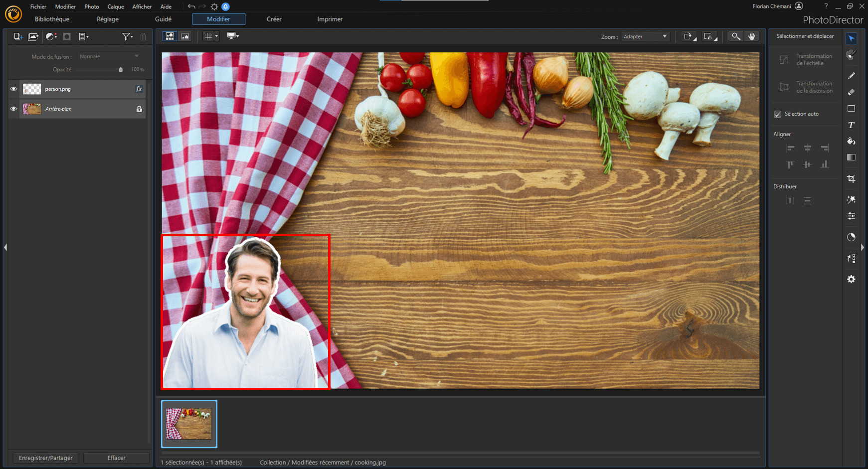868x469 pixels.
Task: Select the Crop tool
Action: click(x=851, y=179)
